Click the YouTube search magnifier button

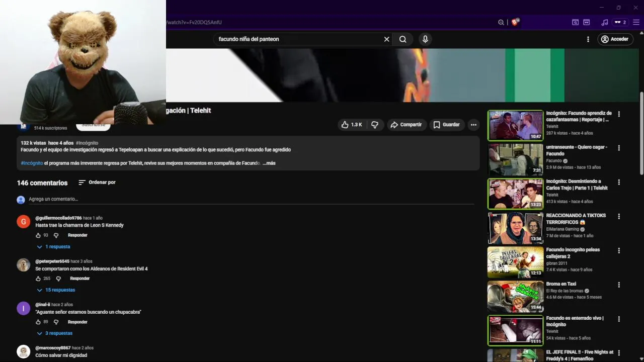(403, 39)
